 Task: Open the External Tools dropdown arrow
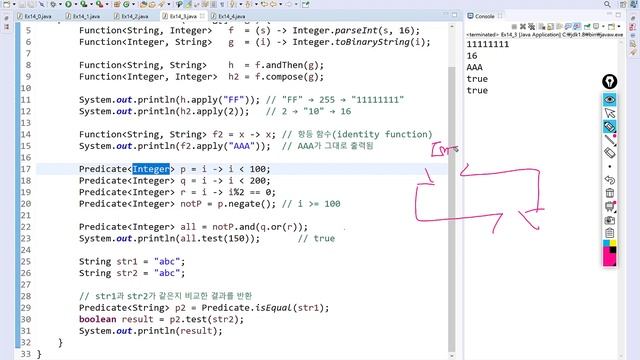pos(107,4)
